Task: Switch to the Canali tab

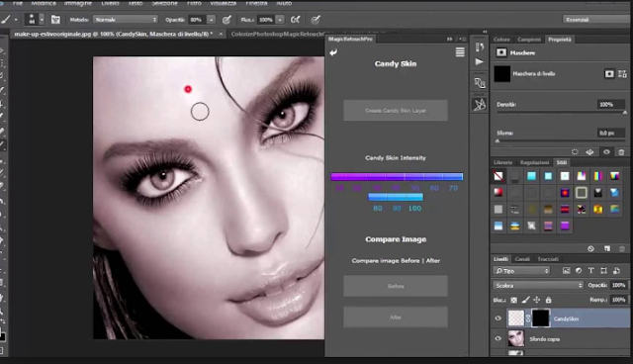Action: (522, 259)
